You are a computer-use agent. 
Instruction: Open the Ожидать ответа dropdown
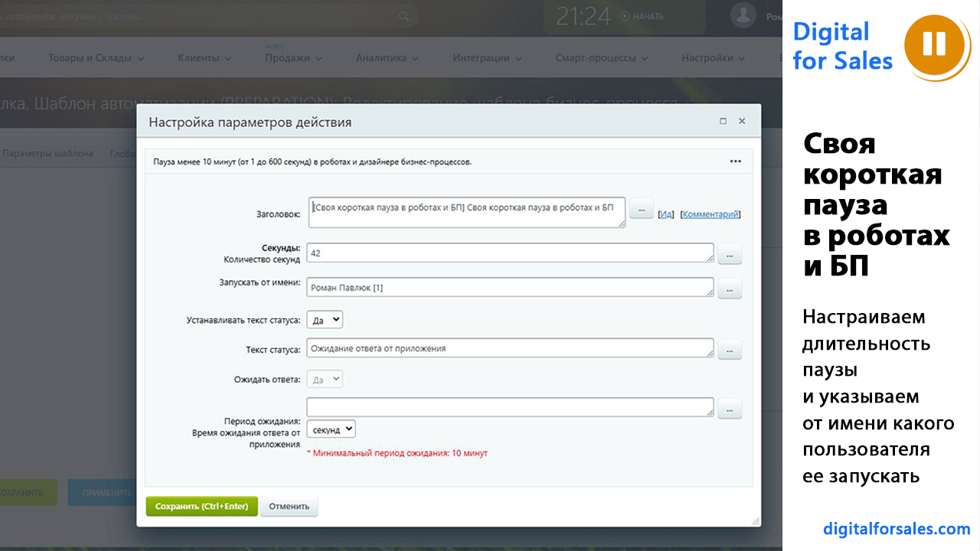pyautogui.click(x=325, y=380)
